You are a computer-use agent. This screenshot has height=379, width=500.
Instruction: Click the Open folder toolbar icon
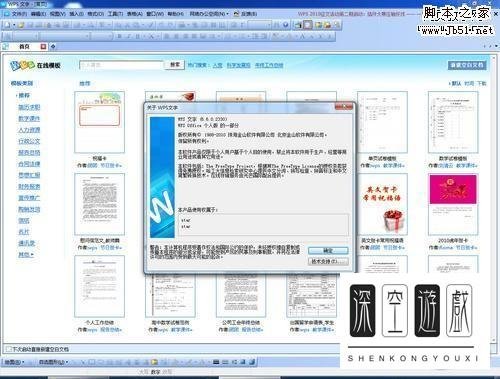point(21,25)
